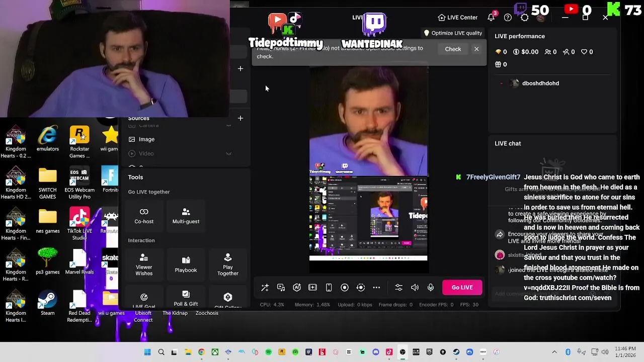644x362 pixels.
Task: Open Discord from the taskbar
Action: [376, 352]
